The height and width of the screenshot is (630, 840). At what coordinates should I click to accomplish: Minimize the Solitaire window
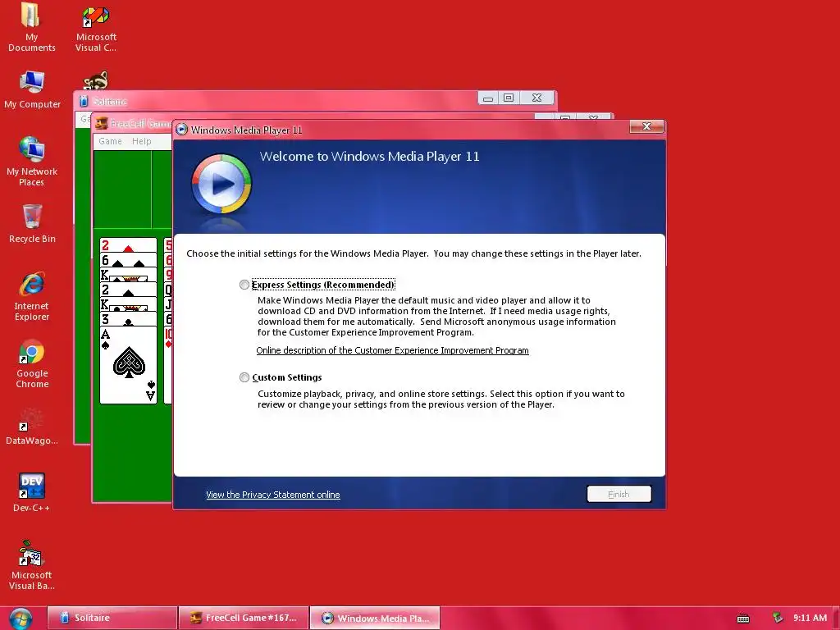coord(487,98)
